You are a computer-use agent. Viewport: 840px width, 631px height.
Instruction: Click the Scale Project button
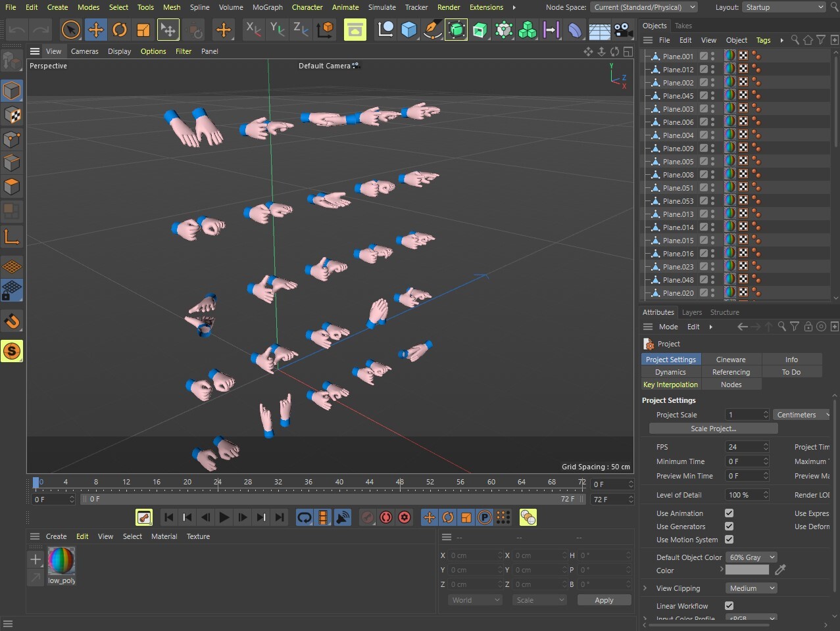pos(713,429)
